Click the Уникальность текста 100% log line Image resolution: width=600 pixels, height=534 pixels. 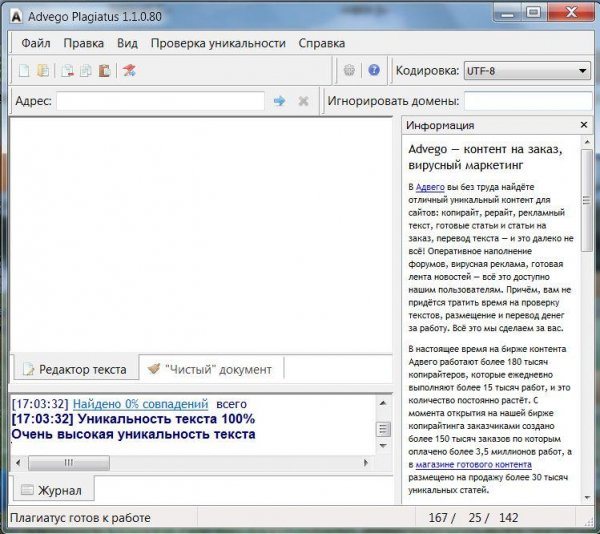click(x=133, y=419)
